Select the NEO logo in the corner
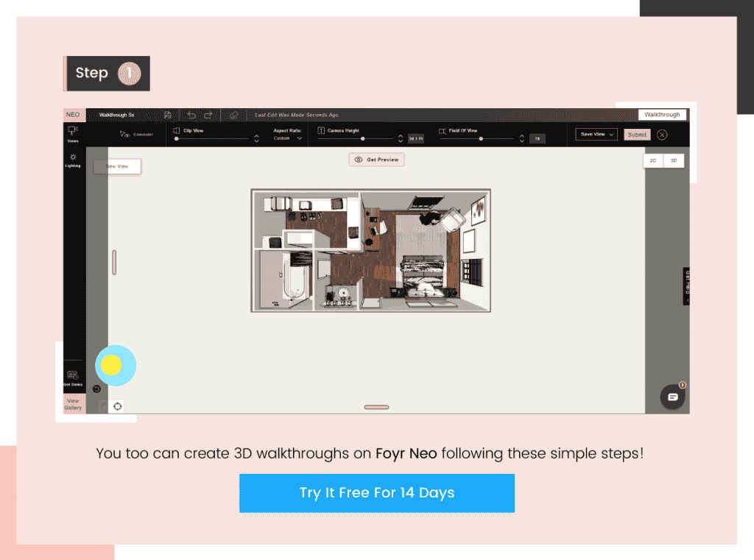Screen dimensions: 754x560 [73, 115]
